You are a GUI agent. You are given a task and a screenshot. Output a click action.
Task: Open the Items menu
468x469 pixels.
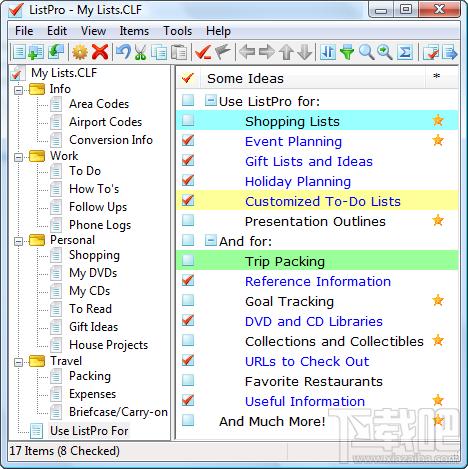coord(134,31)
